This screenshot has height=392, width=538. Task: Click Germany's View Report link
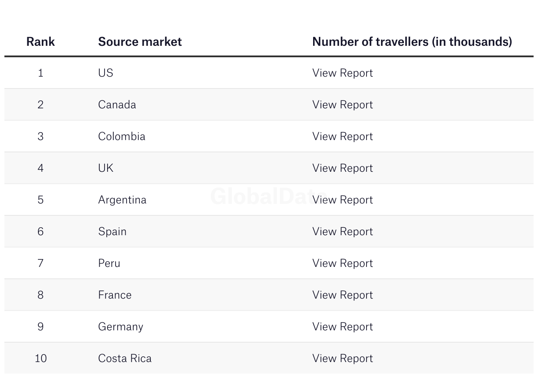[x=342, y=326]
